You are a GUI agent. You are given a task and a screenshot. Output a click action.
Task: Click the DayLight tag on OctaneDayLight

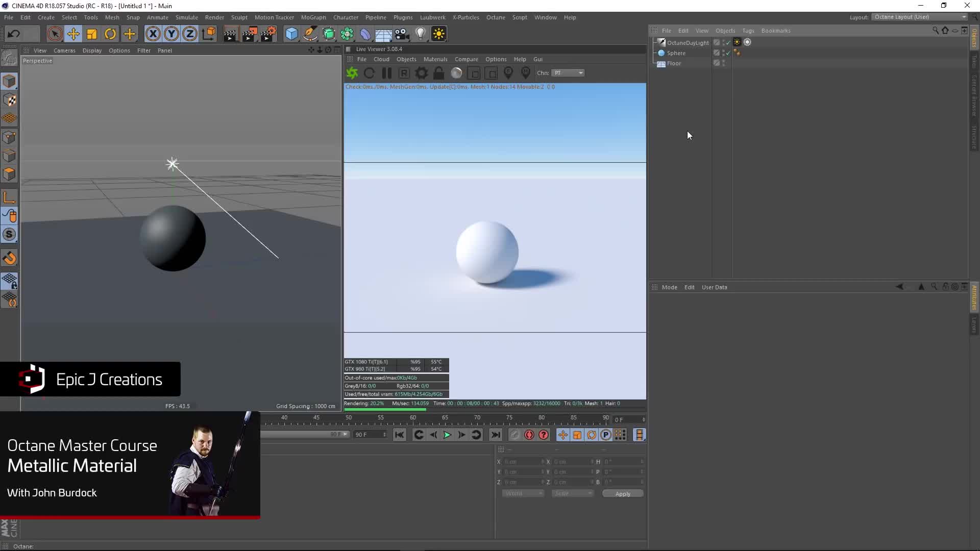click(737, 42)
